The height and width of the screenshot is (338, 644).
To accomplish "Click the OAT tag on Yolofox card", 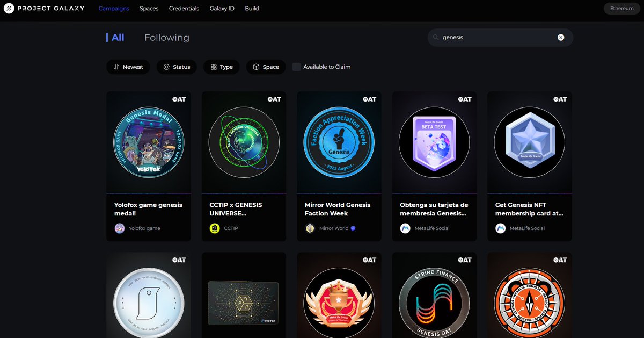I will coord(179,99).
